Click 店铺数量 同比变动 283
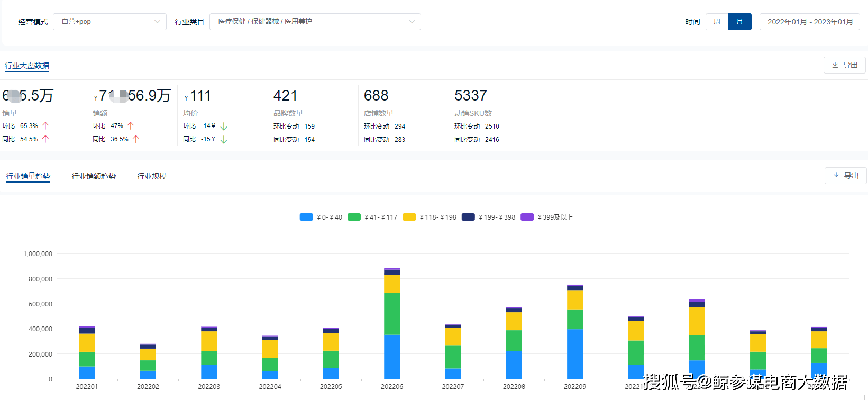Image resolution: width=868 pixels, height=400 pixels. (x=385, y=140)
